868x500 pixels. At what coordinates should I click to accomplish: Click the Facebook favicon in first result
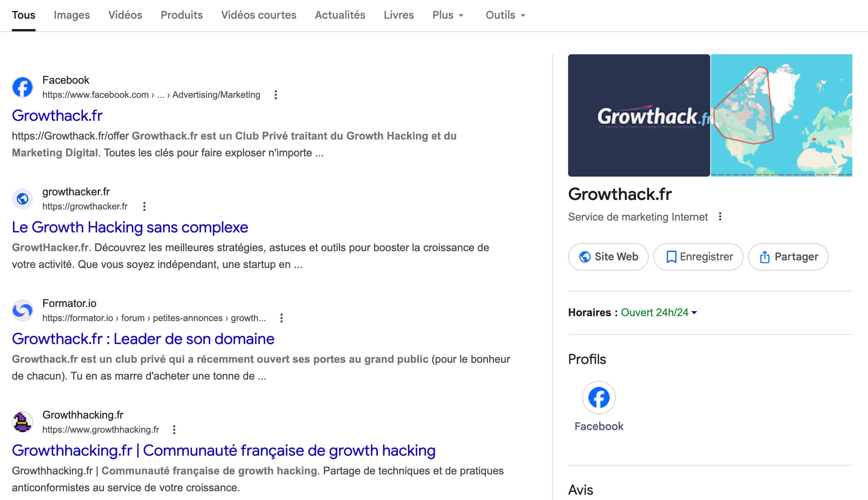point(23,87)
